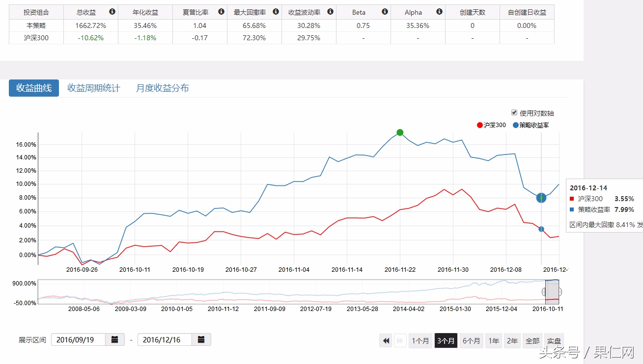643x364 pixels.
Task: View the 最大回撤率 info icon
Action: (x=275, y=12)
